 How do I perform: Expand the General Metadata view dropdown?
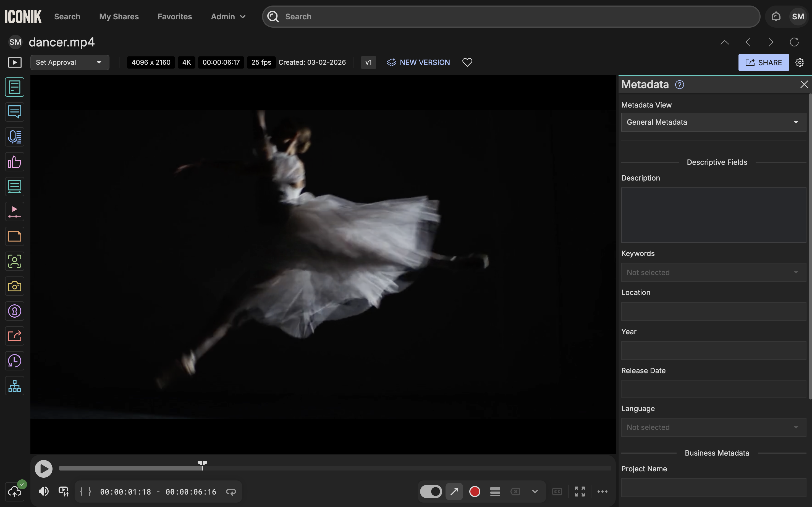[x=713, y=122]
